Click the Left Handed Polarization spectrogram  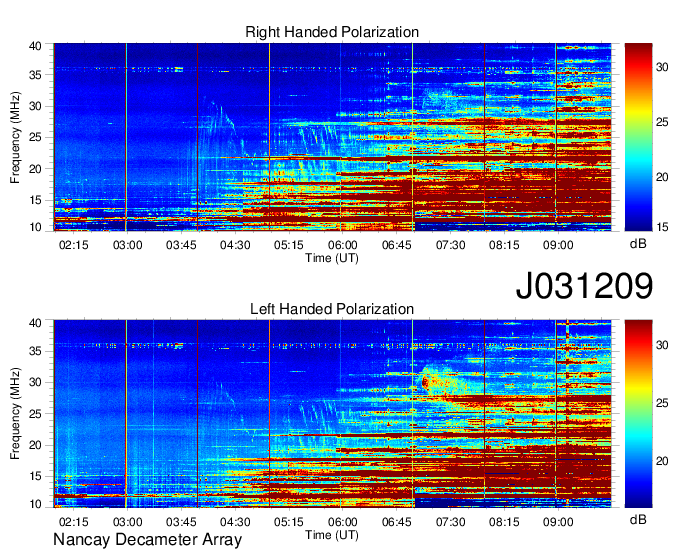[x=332, y=414]
